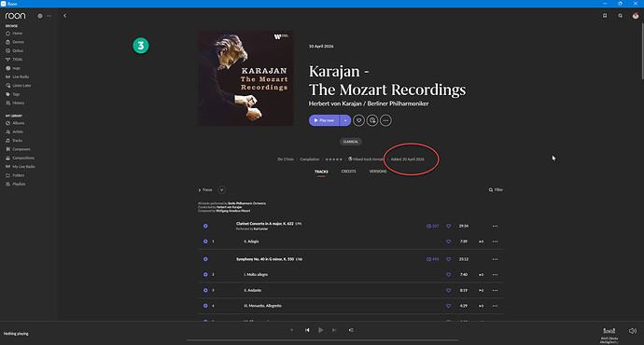Image resolution: width=644 pixels, height=345 pixels.
Task: Open more options for III. Menuetto track
Action: point(495,306)
